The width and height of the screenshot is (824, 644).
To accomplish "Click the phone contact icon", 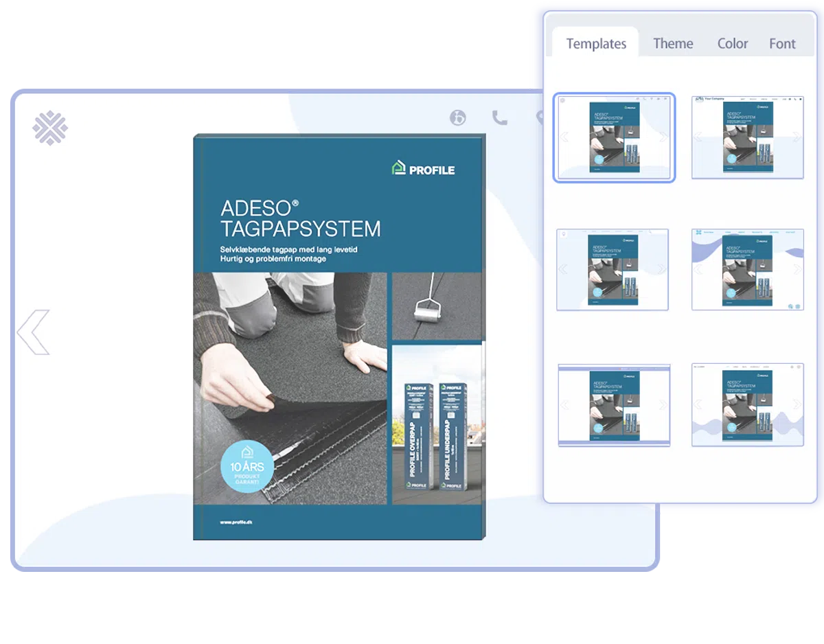I will click(x=500, y=118).
